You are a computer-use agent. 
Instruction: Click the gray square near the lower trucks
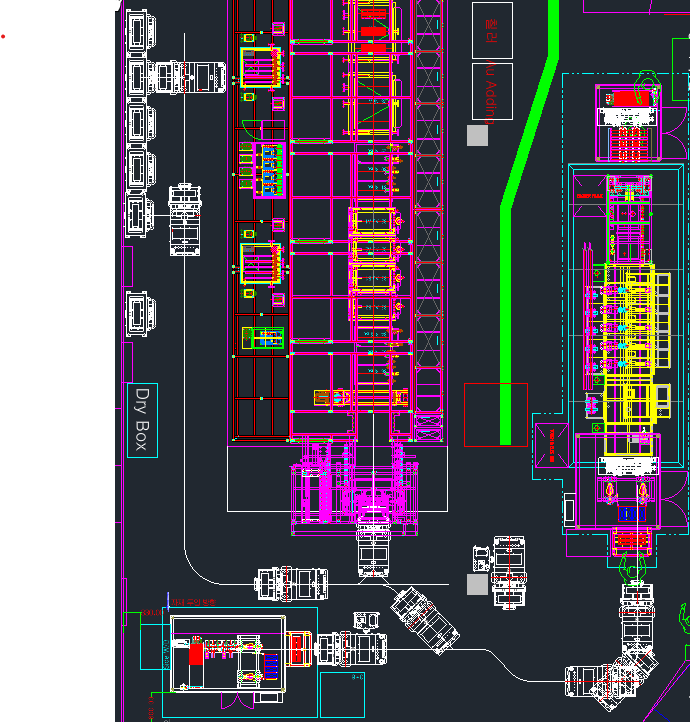[x=478, y=585]
